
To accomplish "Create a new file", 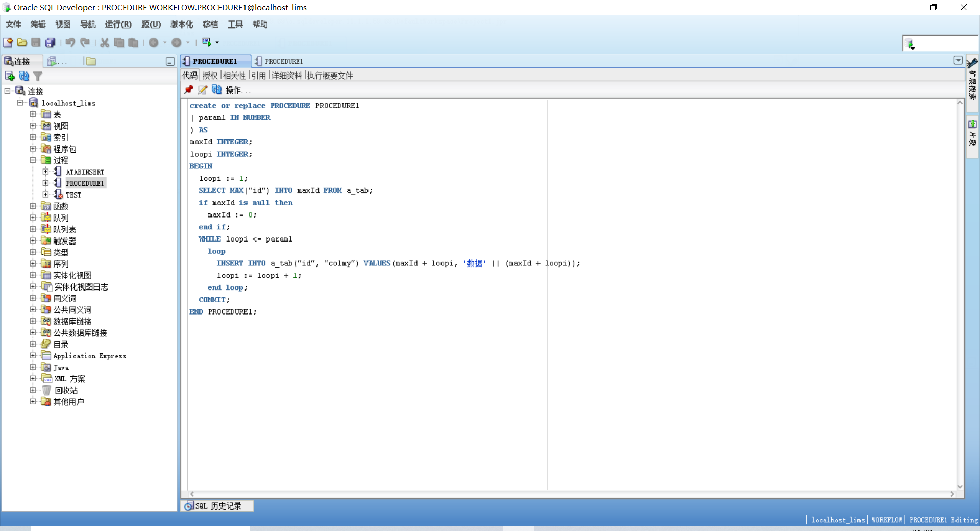I will (8, 42).
